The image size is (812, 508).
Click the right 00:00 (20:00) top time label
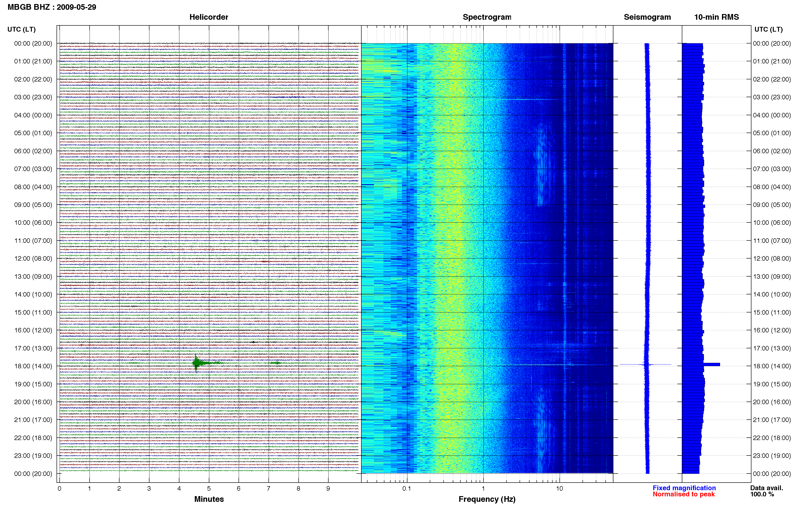coord(772,43)
